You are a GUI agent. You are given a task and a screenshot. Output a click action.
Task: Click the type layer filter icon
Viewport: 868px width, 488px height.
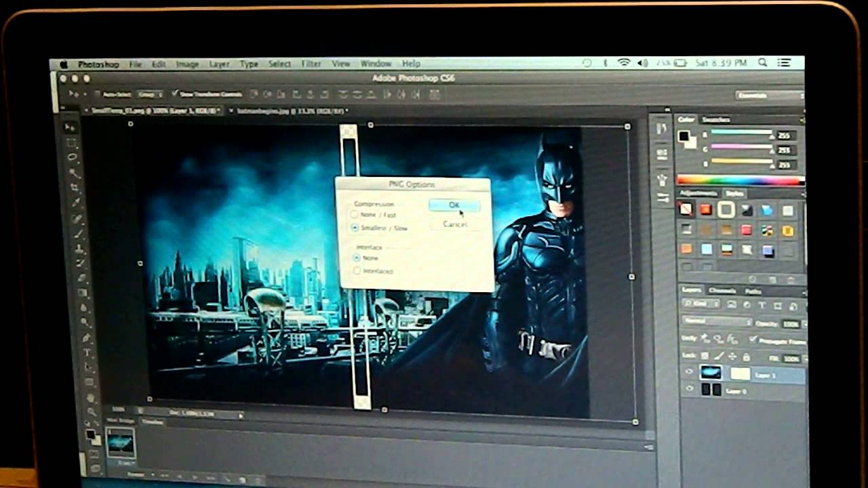coord(761,306)
